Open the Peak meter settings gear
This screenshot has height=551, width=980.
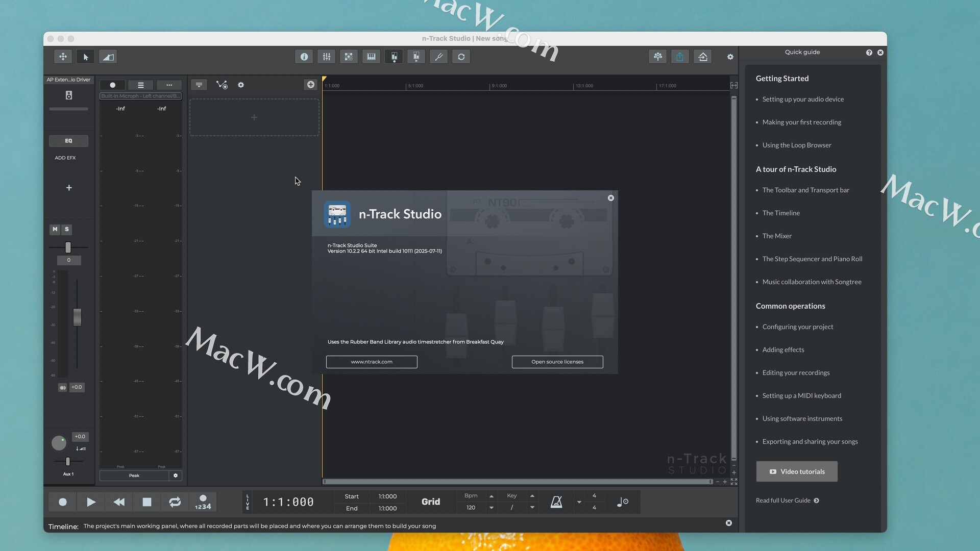(x=176, y=475)
